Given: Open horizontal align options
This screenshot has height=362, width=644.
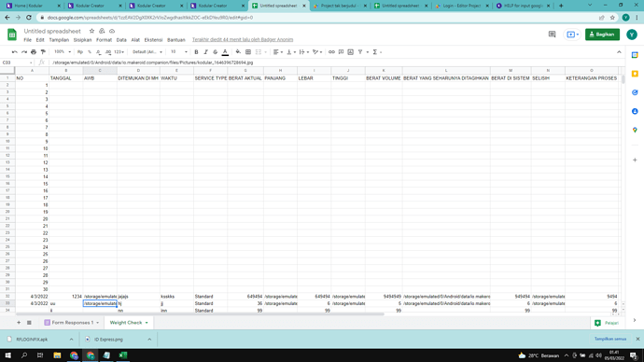Looking at the screenshot, I should (x=278, y=52).
